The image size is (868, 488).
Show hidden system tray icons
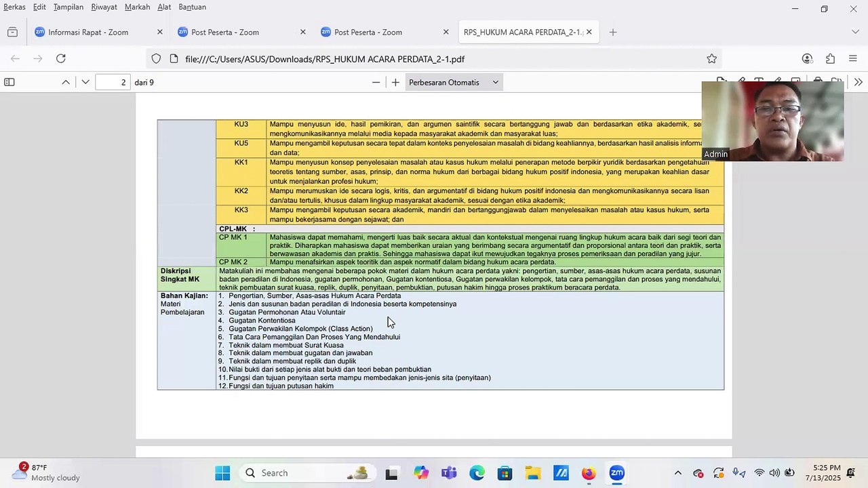tap(677, 473)
